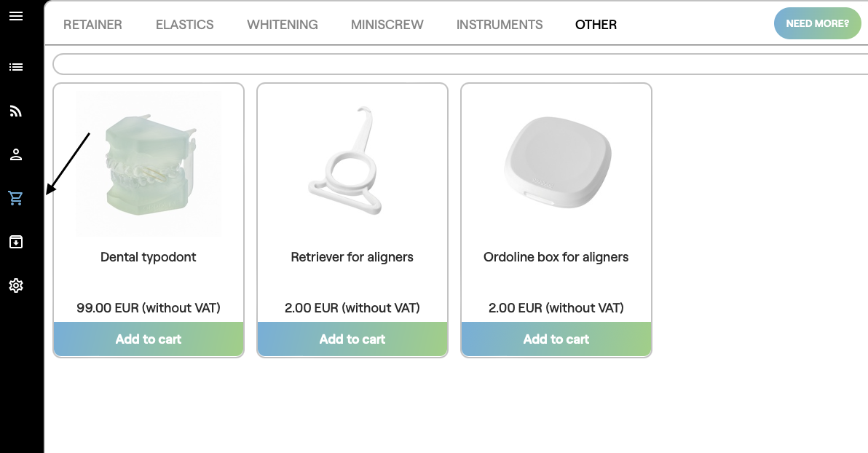
Task: Click the search input field
Action: pos(460,64)
